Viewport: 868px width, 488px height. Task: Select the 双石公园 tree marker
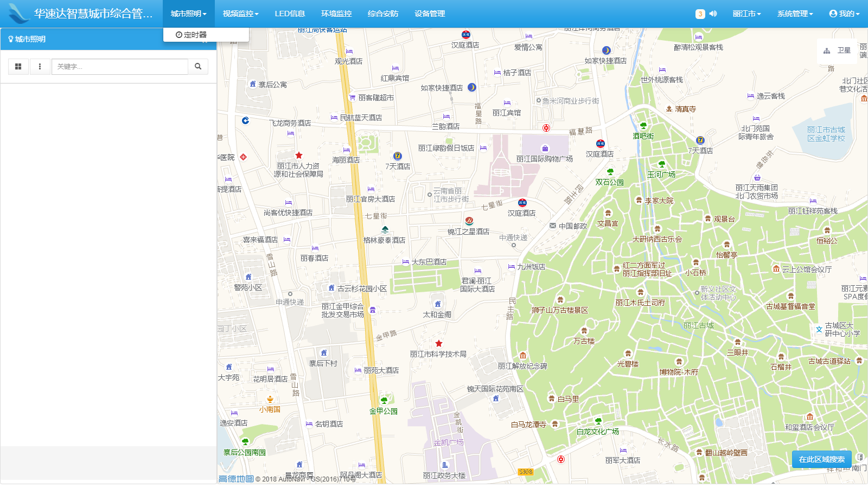click(x=610, y=172)
